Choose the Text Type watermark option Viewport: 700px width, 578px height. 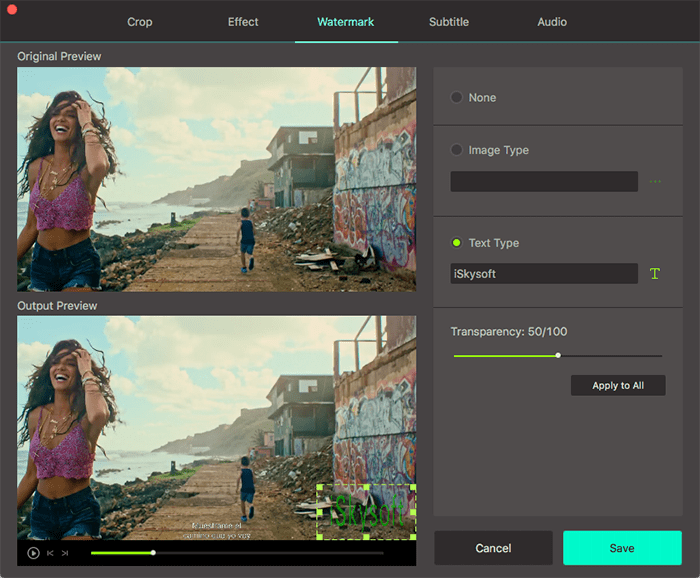click(x=457, y=243)
